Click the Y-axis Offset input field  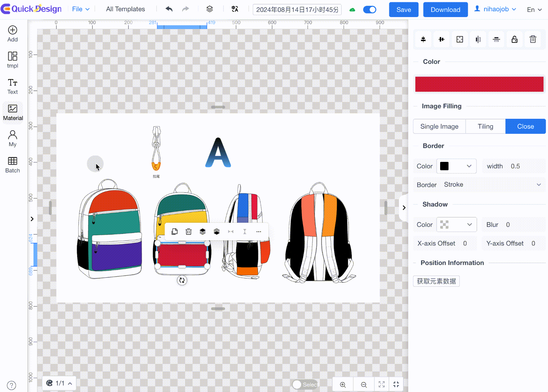[538, 243]
